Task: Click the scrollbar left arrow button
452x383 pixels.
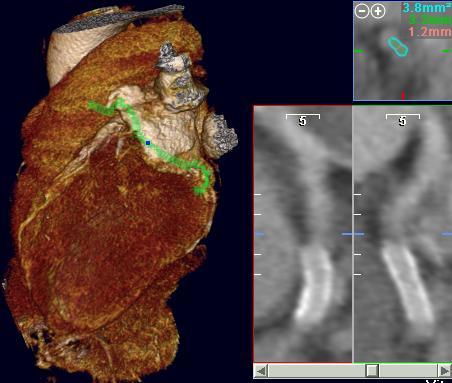Action: (x=262, y=371)
